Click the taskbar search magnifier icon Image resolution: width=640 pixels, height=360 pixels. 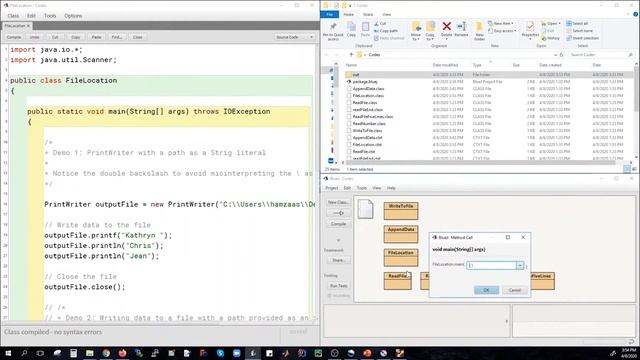(24, 353)
